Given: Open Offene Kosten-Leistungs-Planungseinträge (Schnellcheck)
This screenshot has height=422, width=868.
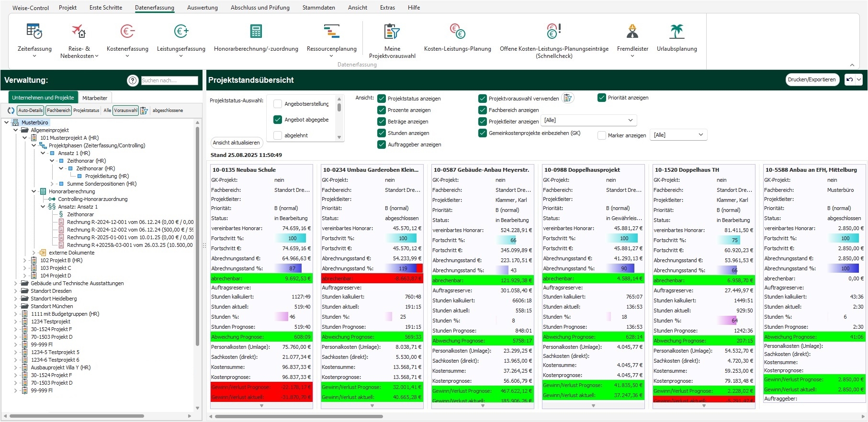Looking at the screenshot, I should tap(554, 40).
